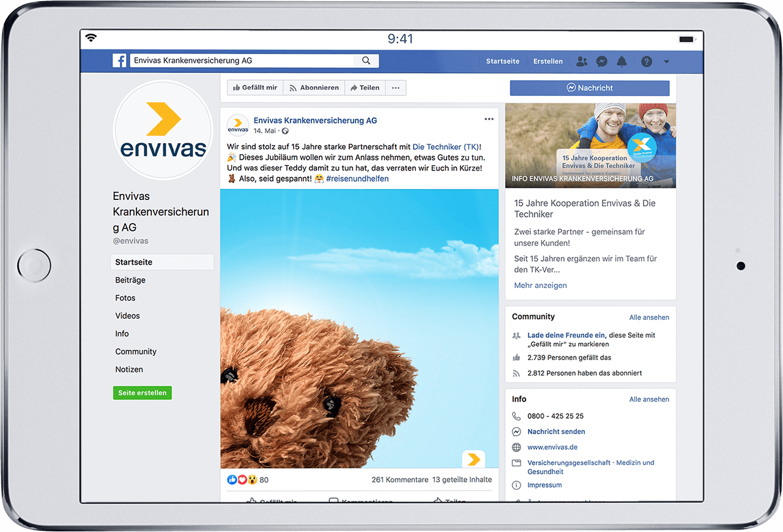Select Notizen in the sidebar
The height and width of the screenshot is (532, 783).
pyautogui.click(x=129, y=369)
